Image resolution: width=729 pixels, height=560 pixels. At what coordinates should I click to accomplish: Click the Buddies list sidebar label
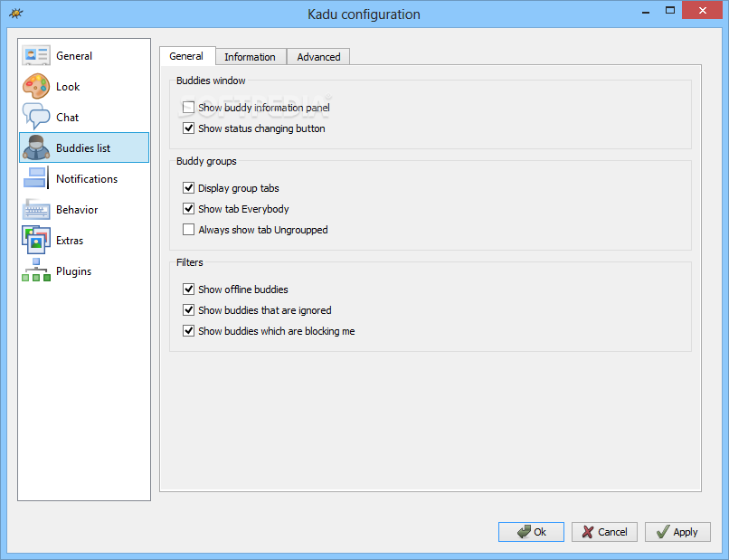[83, 147]
